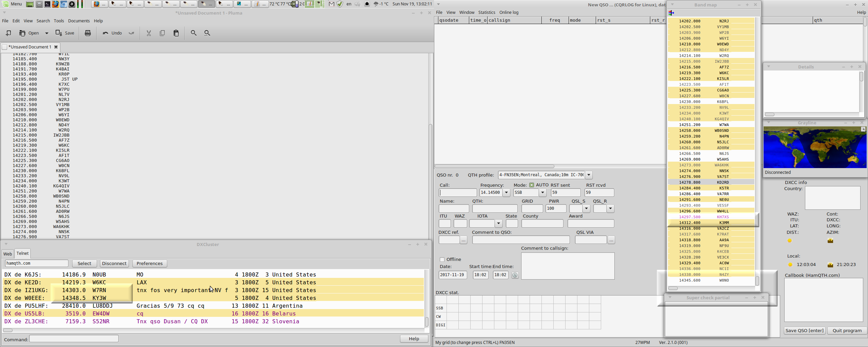Click the Find magnifier icon
Image resolution: width=868 pixels, height=347 pixels.
coord(194,33)
